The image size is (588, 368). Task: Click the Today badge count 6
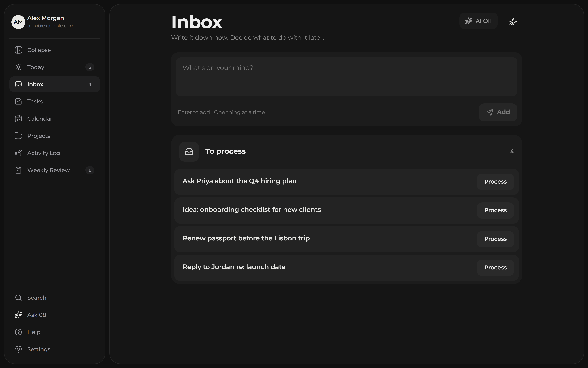[x=90, y=67]
